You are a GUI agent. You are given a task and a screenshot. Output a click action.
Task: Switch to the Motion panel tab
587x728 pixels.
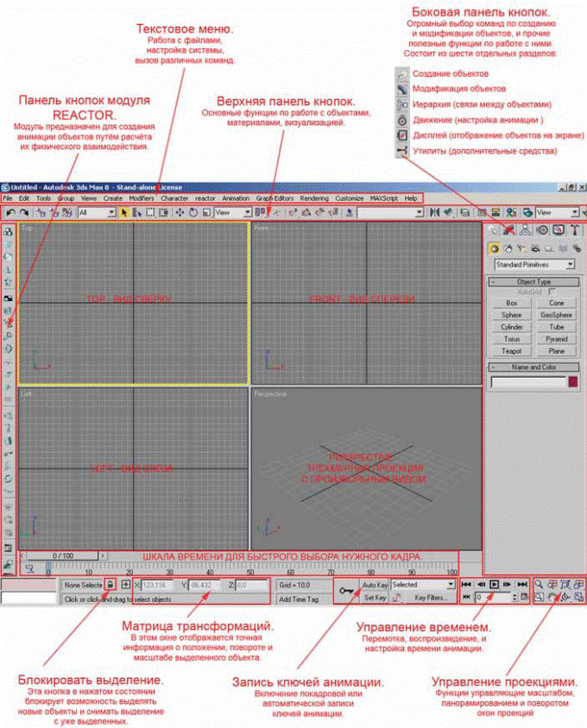(x=542, y=230)
